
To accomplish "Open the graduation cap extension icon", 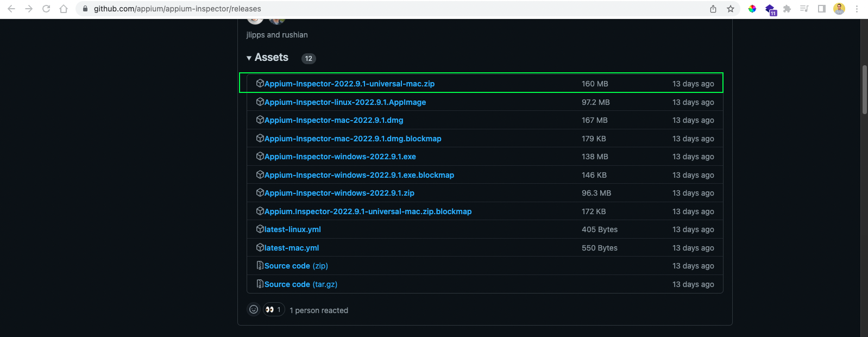I will (x=770, y=9).
